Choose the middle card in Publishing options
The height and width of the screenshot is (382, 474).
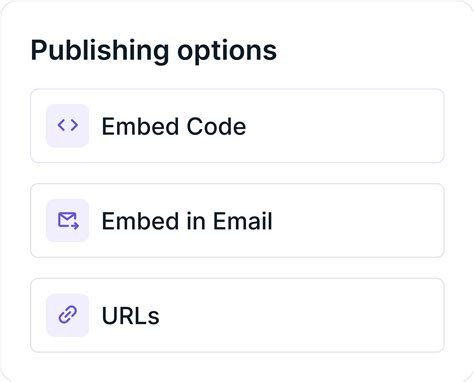point(237,220)
